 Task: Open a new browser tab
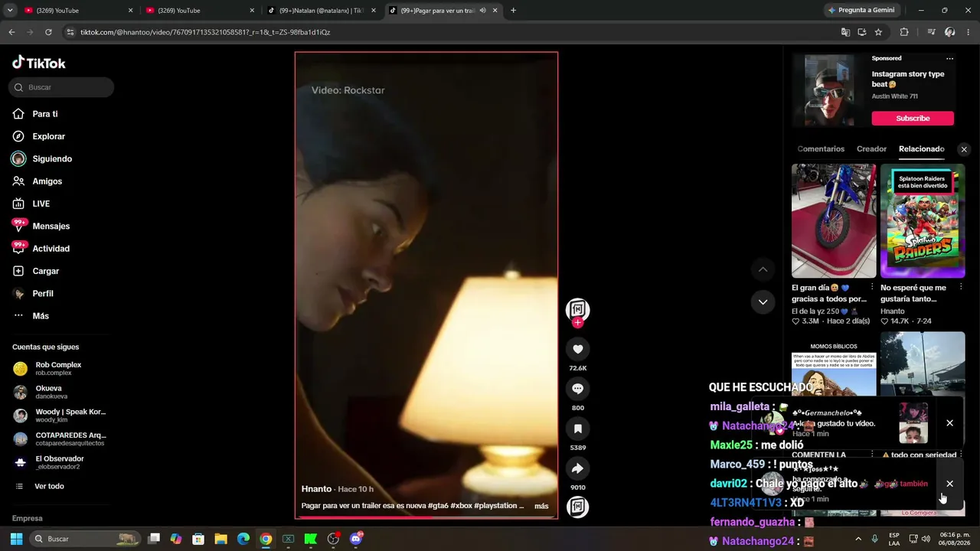coord(513,11)
